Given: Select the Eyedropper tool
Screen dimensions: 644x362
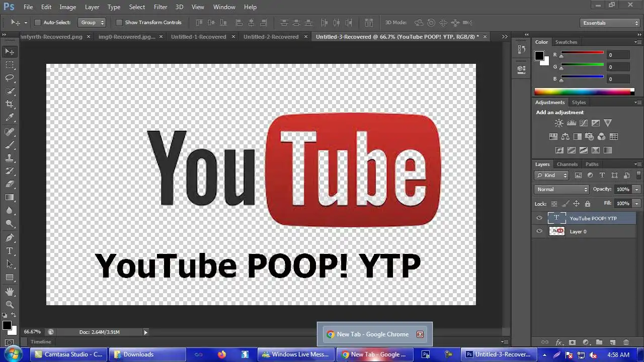Looking at the screenshot, I should click(10, 118).
